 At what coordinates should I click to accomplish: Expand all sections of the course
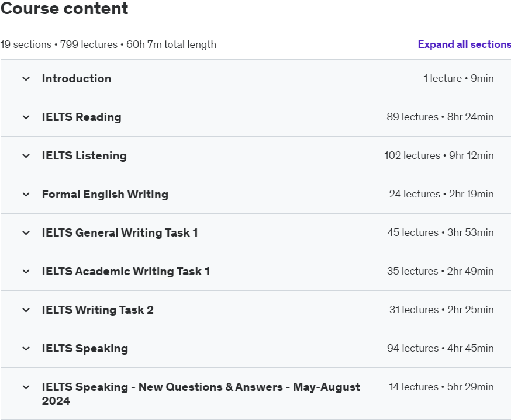(x=464, y=44)
